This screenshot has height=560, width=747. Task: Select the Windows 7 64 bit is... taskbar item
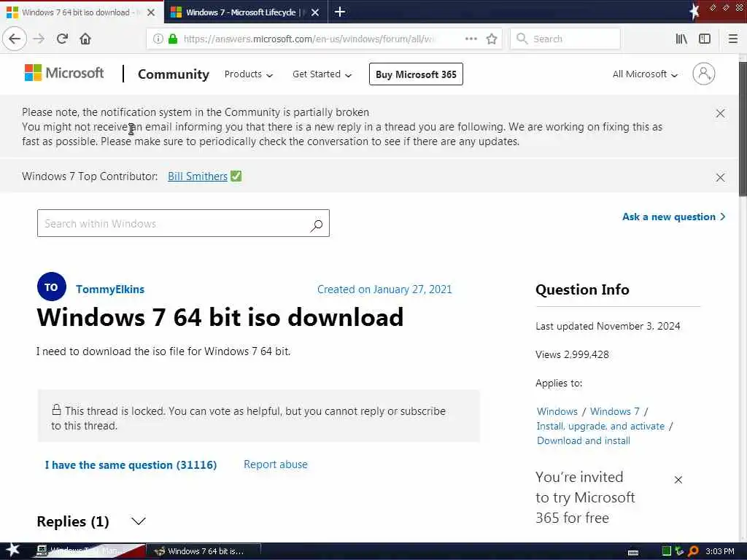(203, 551)
